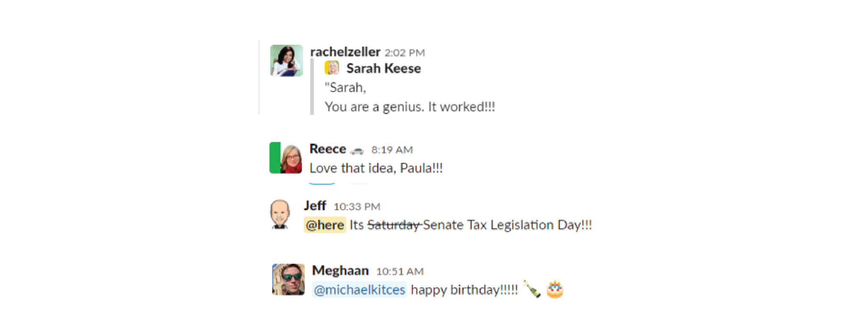Open the @michaelkitces mention
Screen dimensions: 868x325
coord(359,290)
